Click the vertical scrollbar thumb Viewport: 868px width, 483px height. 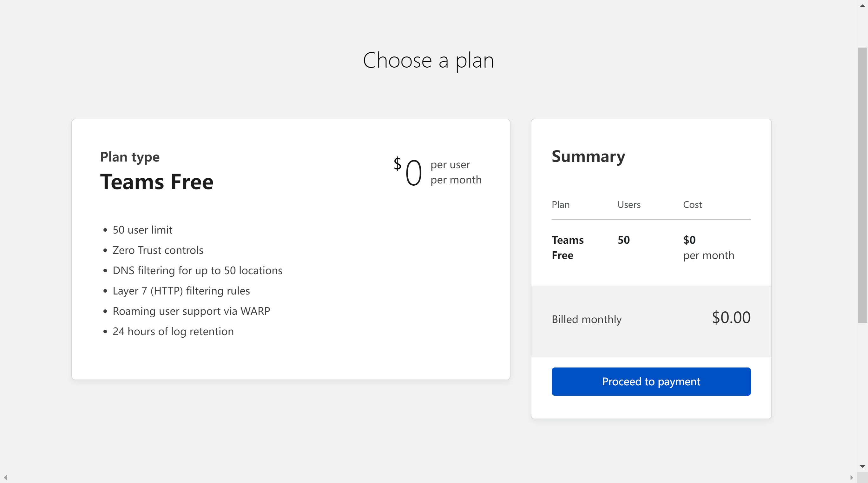click(862, 185)
